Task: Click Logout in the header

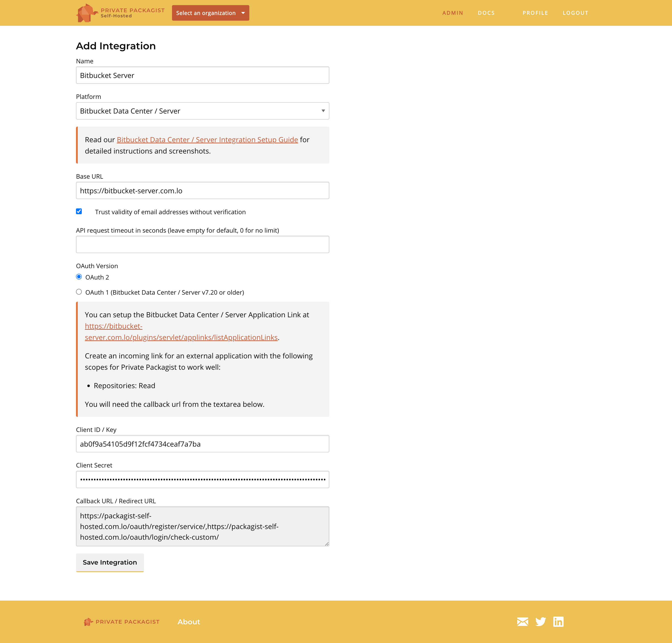Action: coord(575,13)
